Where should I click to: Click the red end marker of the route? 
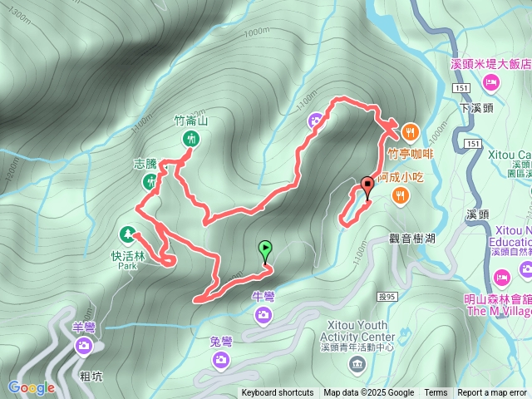(x=367, y=188)
